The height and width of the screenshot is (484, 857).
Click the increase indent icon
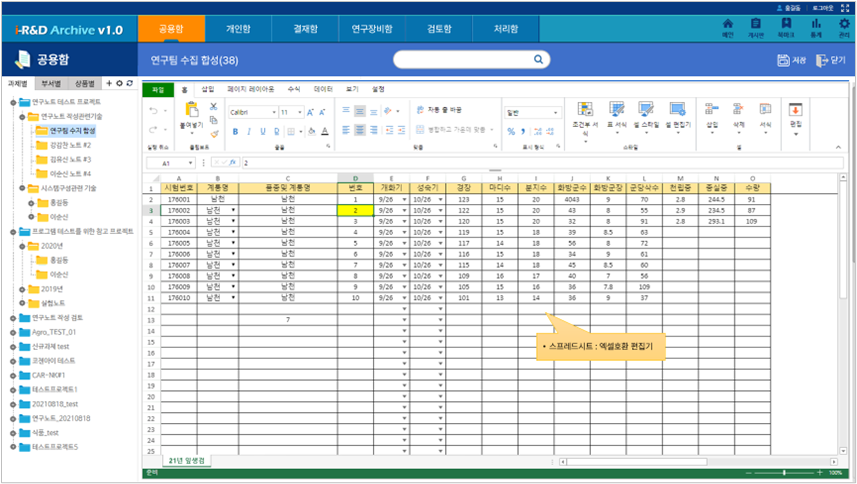(x=402, y=130)
